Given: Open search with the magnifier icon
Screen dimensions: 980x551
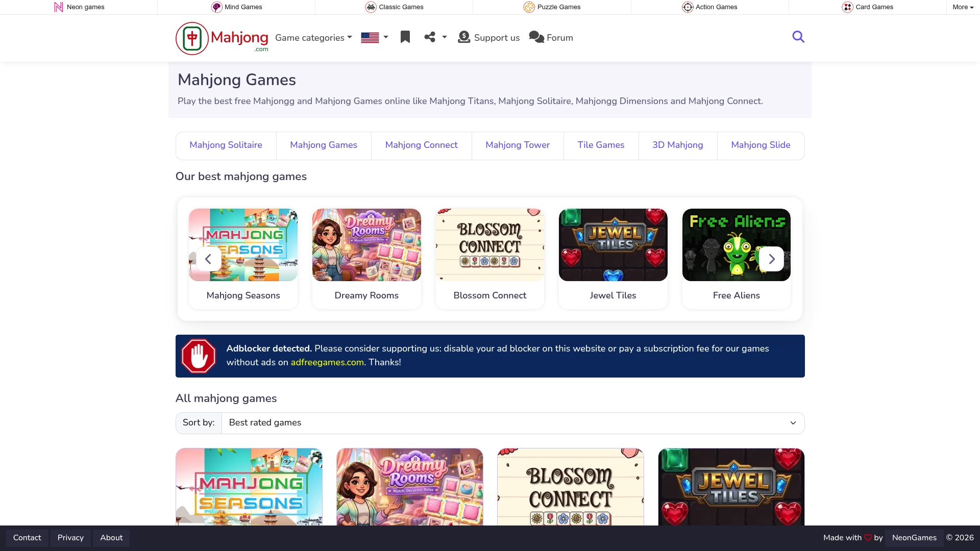Looking at the screenshot, I should [798, 37].
